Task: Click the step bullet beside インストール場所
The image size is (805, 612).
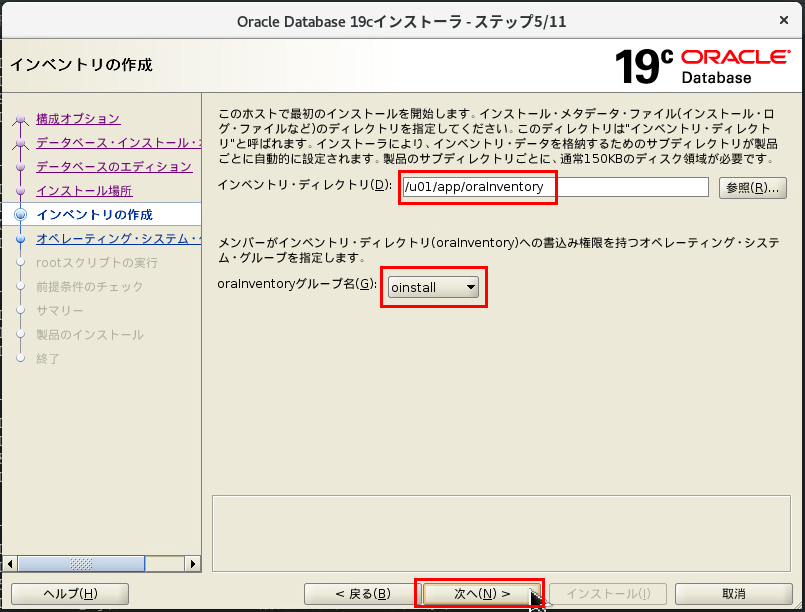Action: click(21, 191)
